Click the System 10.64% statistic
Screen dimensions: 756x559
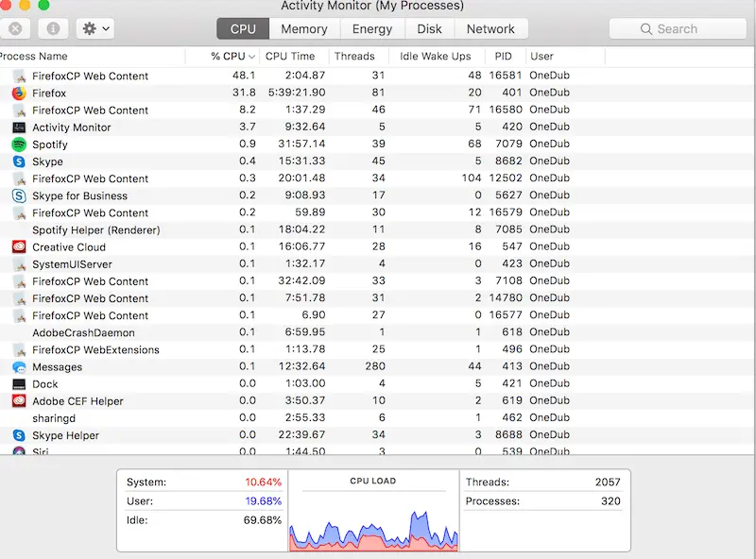pyautogui.click(x=204, y=482)
